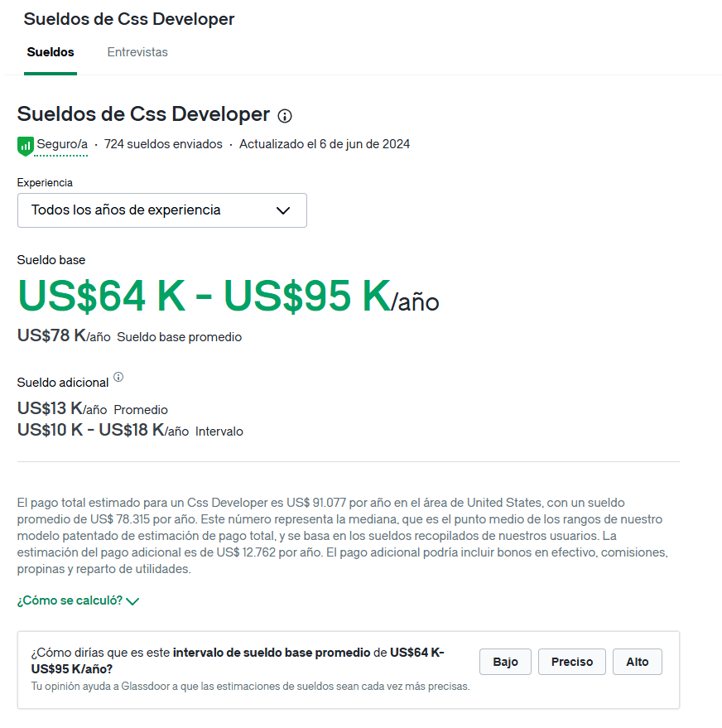Rate the salary range as Preciso
The height and width of the screenshot is (728, 722).
[571, 662]
